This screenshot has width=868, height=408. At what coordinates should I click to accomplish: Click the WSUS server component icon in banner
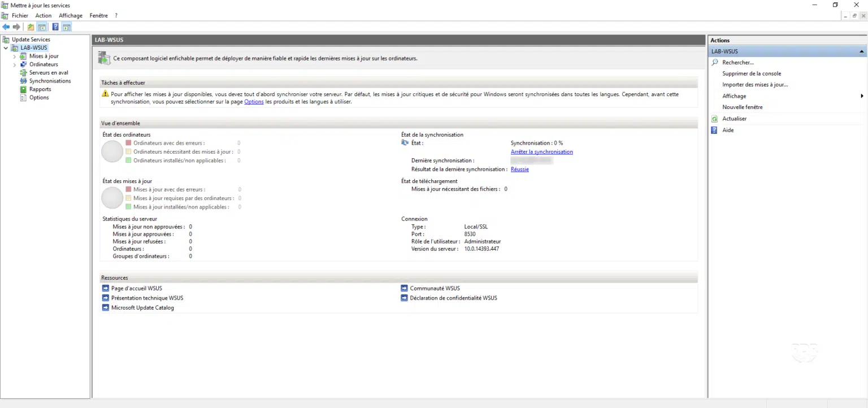(x=104, y=58)
